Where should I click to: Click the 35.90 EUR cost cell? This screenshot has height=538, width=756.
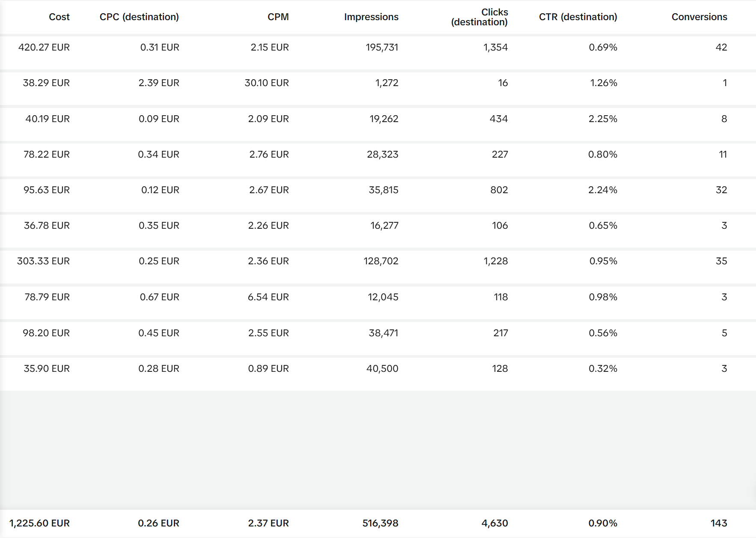(x=47, y=369)
